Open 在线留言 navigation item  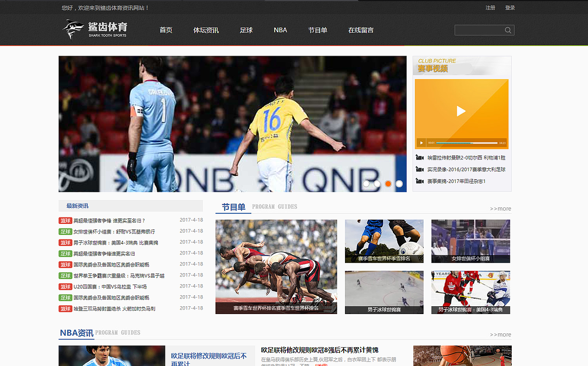pyautogui.click(x=361, y=30)
